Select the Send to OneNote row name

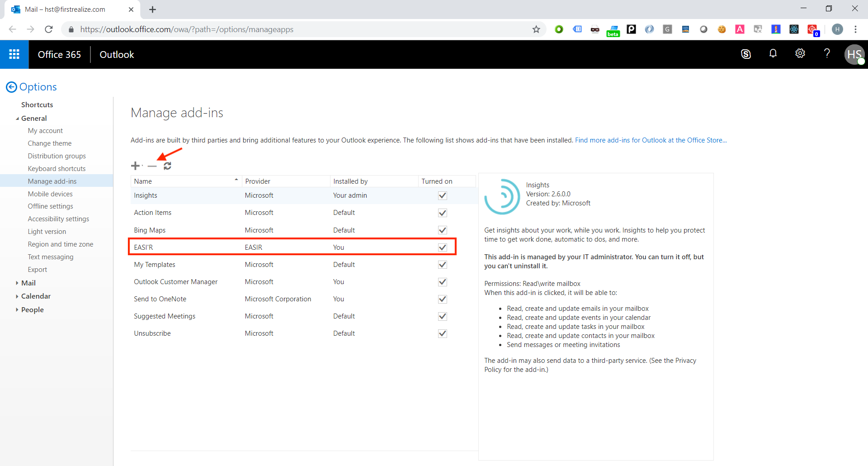[160, 299]
